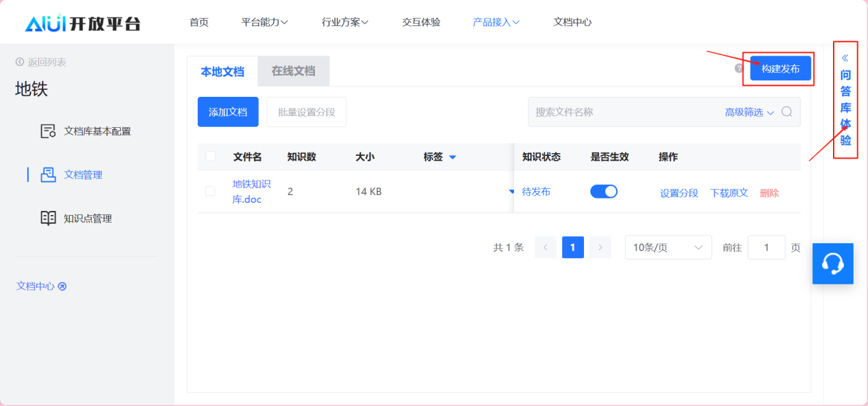The height and width of the screenshot is (406, 868).
Task: Click the 添加文档 button
Action: (x=228, y=112)
